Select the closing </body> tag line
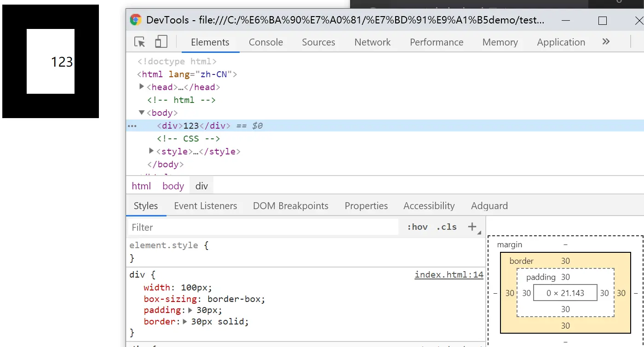644x347 pixels. point(166,164)
